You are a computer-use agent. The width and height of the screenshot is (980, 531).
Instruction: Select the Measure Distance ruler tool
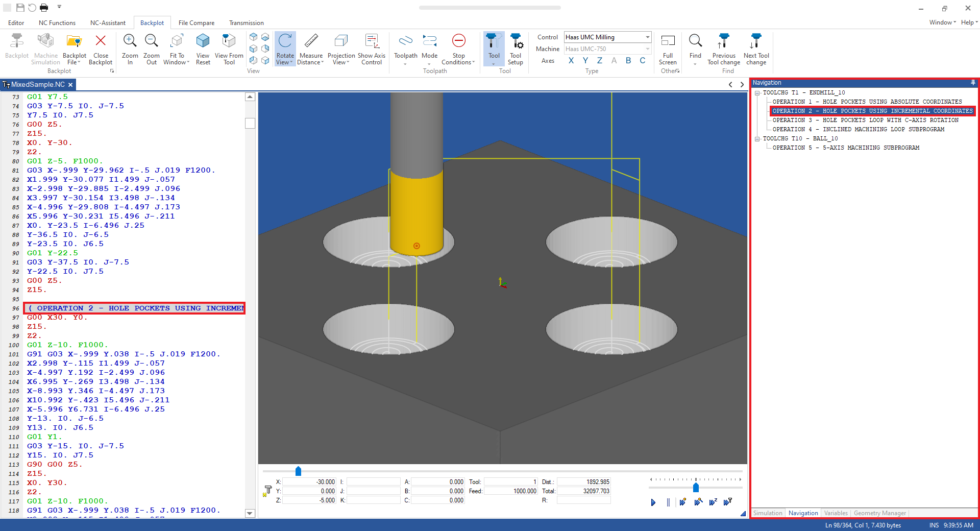pyautogui.click(x=311, y=49)
